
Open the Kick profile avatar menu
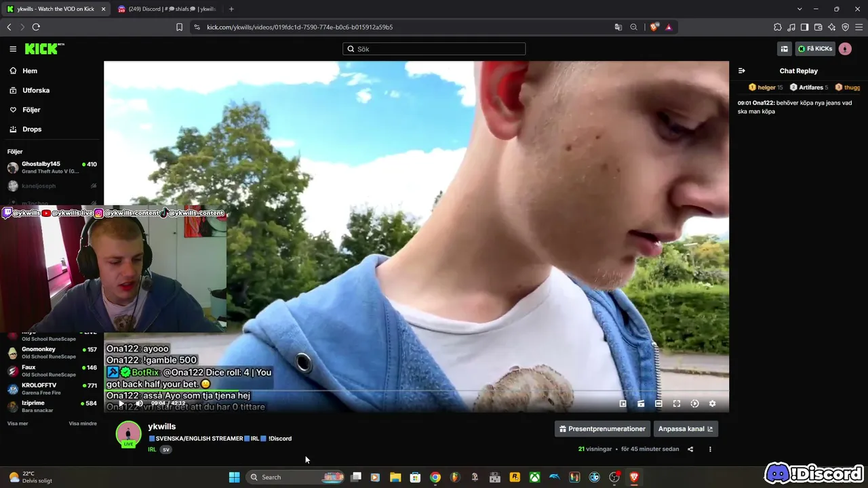(845, 49)
